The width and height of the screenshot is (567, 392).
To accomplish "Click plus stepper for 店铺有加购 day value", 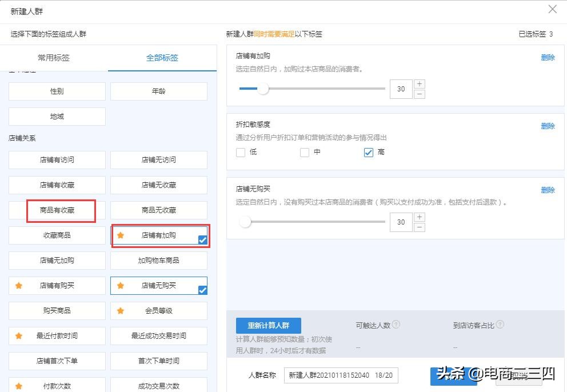I will (x=421, y=85).
